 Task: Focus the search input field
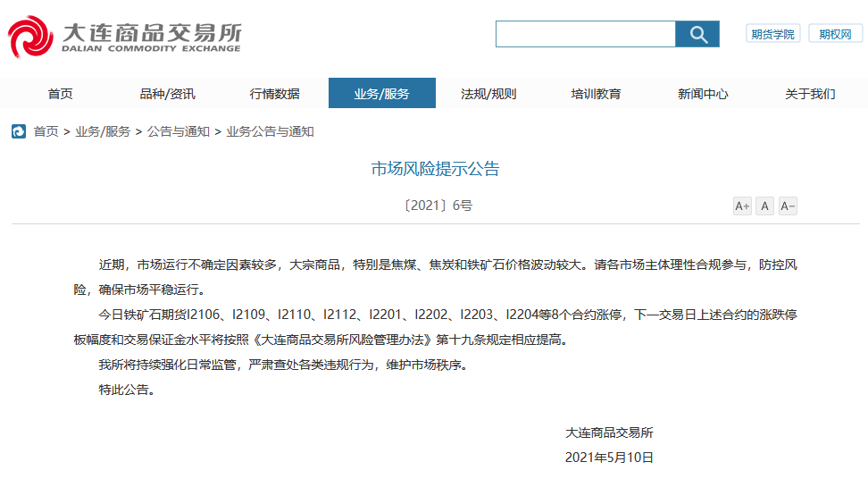(586, 34)
